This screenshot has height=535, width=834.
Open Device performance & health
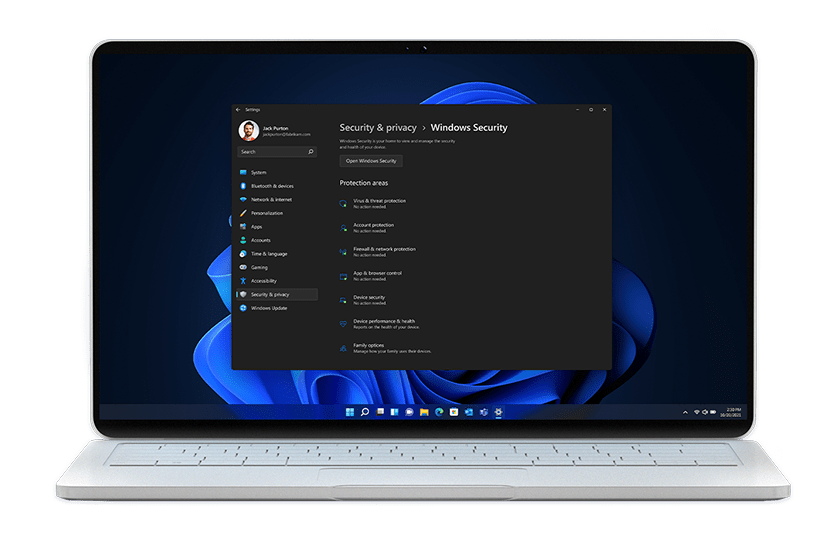[384, 322]
